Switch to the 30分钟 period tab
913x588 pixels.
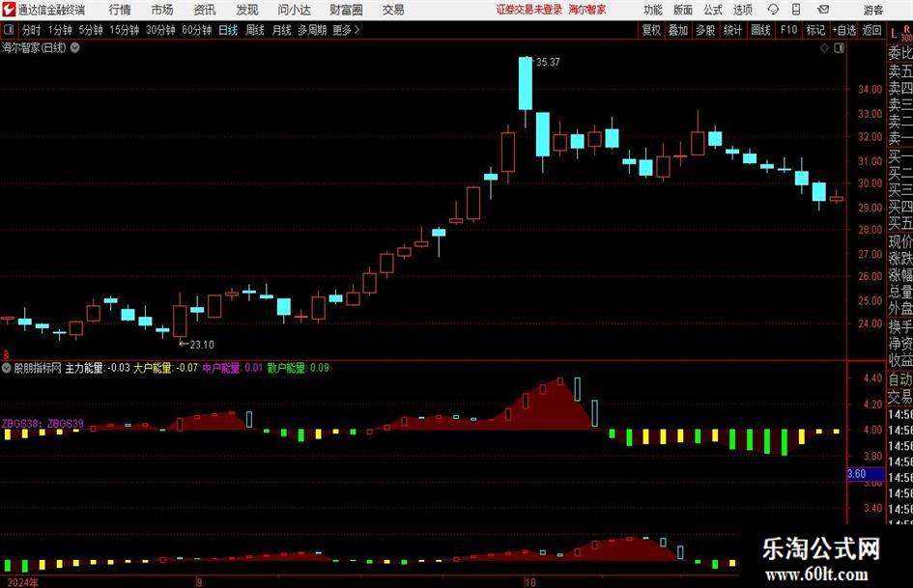click(x=160, y=30)
